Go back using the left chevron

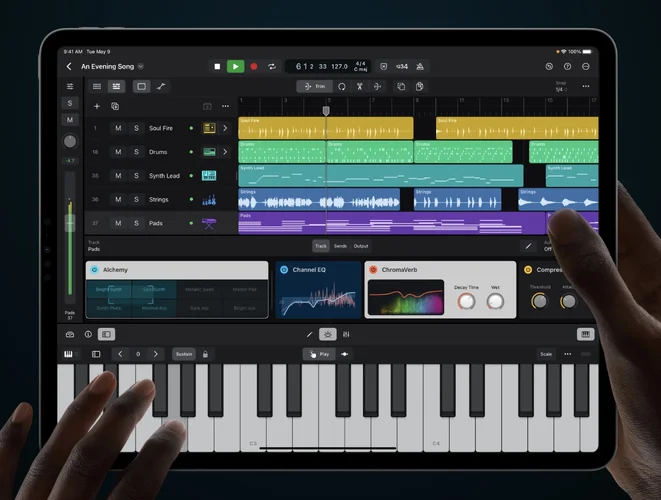69,67
